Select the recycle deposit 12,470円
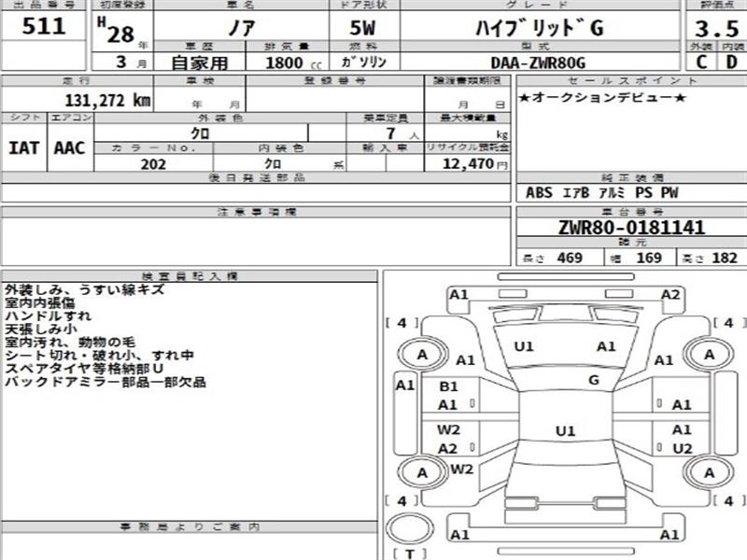Viewport: 747px width, 560px height. click(474, 164)
